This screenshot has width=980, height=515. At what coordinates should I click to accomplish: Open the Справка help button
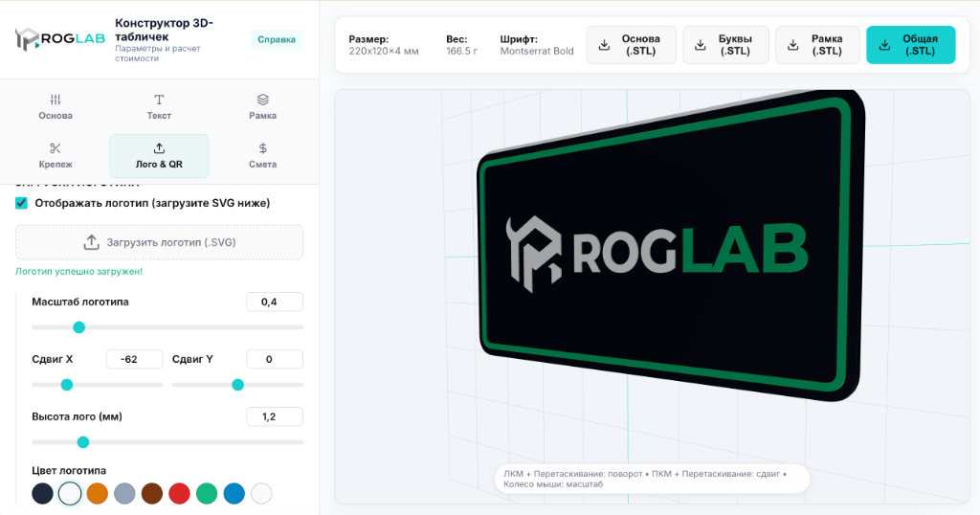[277, 39]
